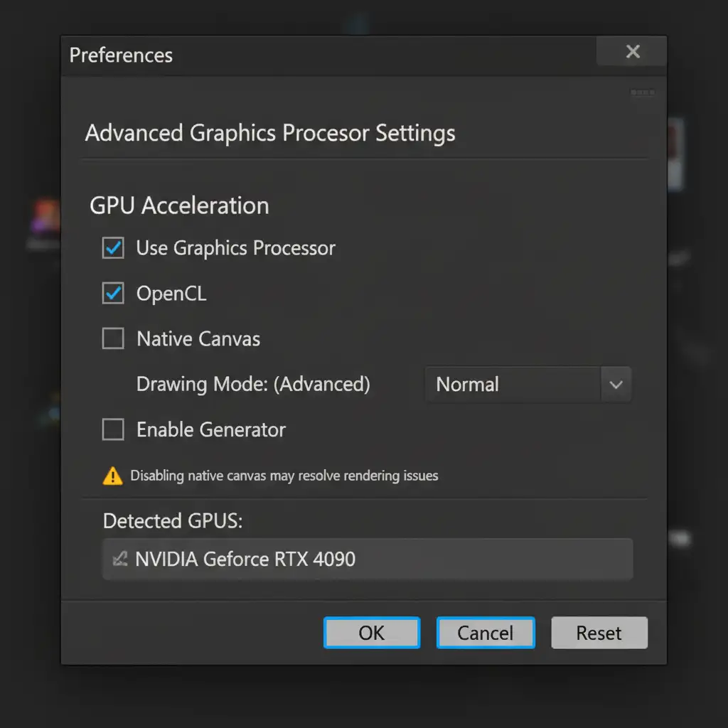This screenshot has height=728, width=728.
Task: Uncheck the Use Graphics Processor checkbox
Action: pos(113,248)
